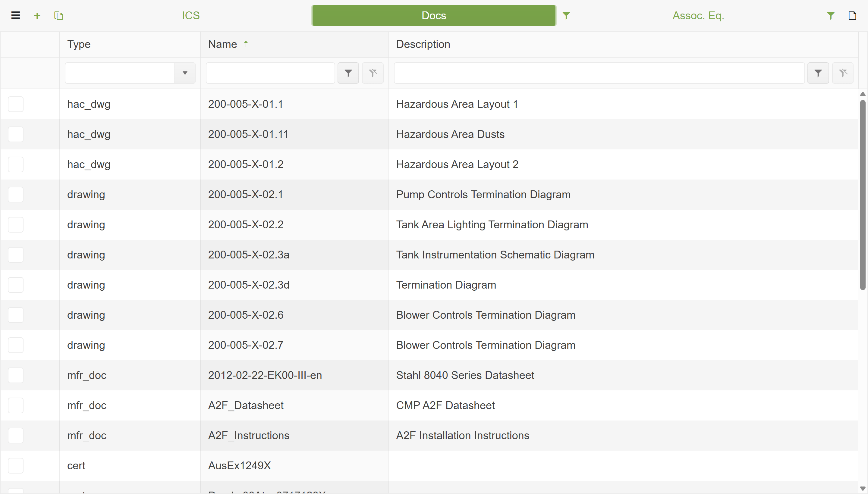Click Tank Instrumentation Schematic Diagram description
The image size is (868, 494).
click(495, 255)
